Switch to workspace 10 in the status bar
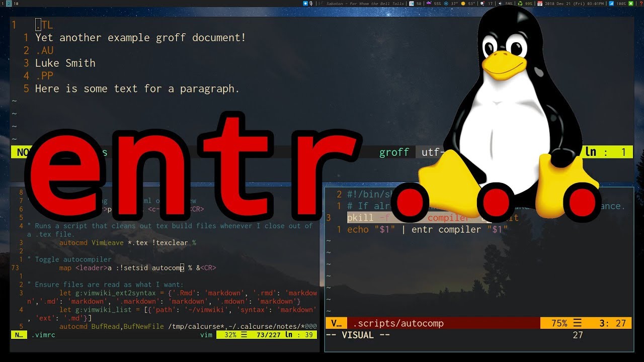Viewport: 644px width, 362px height. click(17, 3)
